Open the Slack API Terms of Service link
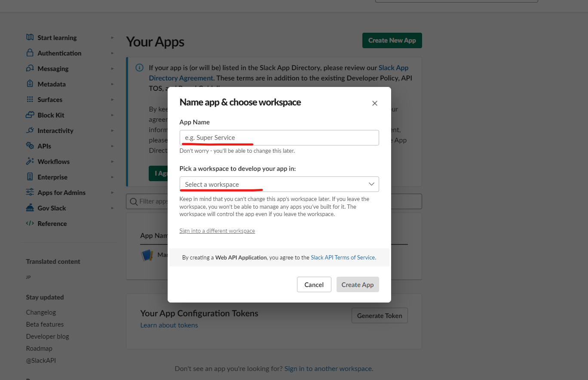Viewport: 588px width, 380px height. 343,257
